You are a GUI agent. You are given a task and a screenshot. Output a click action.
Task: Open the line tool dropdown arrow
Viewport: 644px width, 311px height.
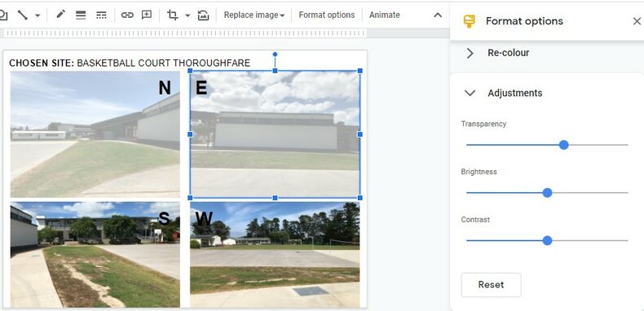pos(37,15)
